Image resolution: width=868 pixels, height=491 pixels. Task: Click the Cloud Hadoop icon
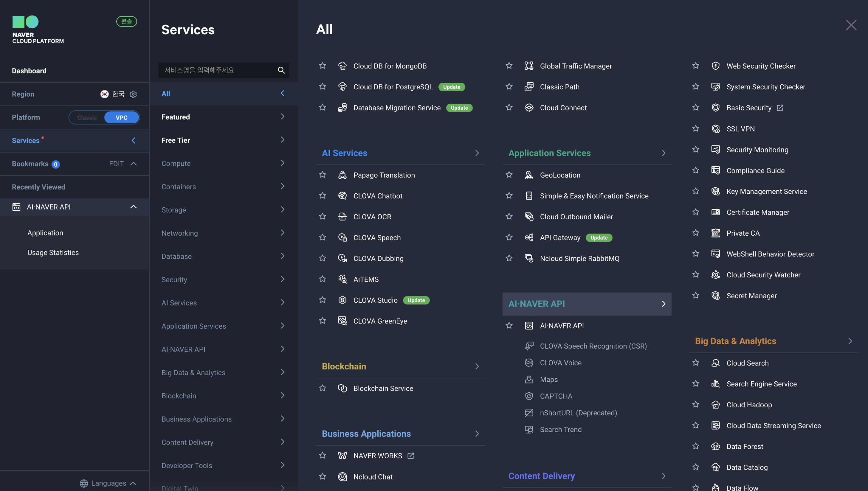(x=715, y=405)
